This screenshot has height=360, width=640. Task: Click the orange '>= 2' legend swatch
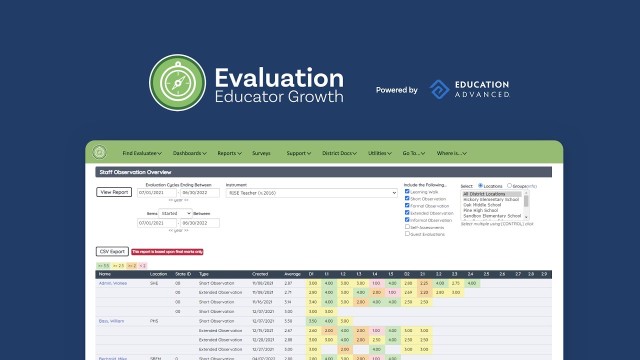click(131, 266)
